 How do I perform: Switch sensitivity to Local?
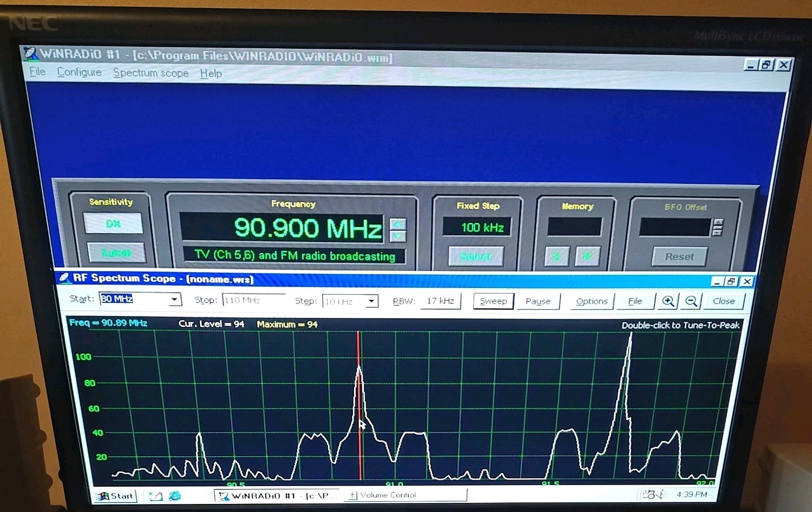click(116, 252)
